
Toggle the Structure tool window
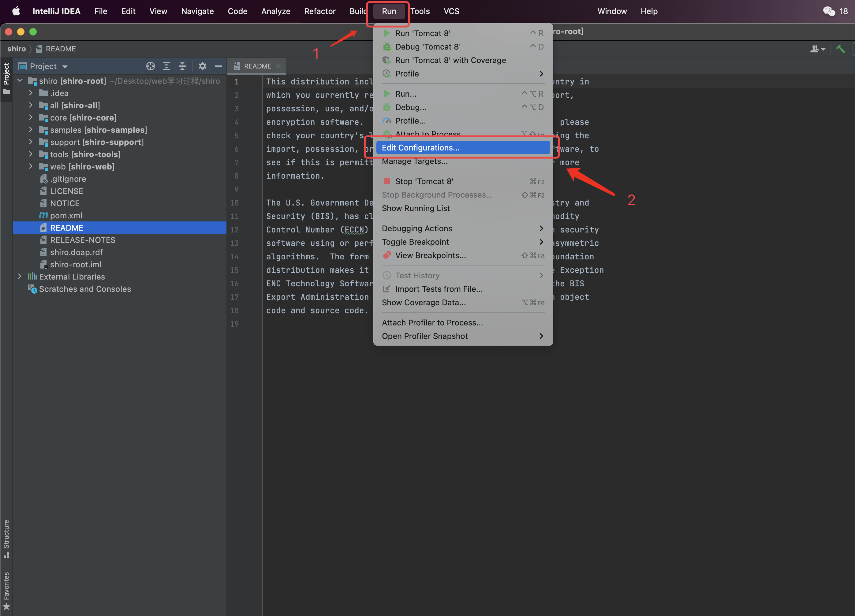pyautogui.click(x=6, y=538)
